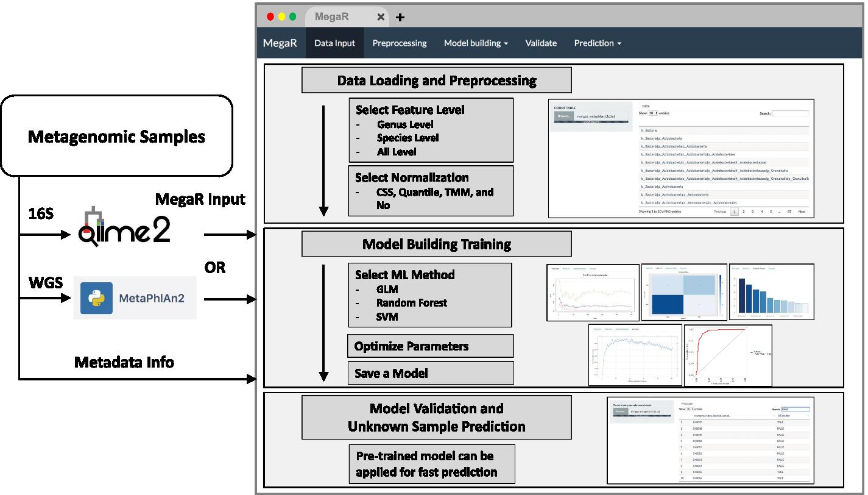Click the MegaR Input label
This screenshot has height=495, width=868.
tap(200, 199)
